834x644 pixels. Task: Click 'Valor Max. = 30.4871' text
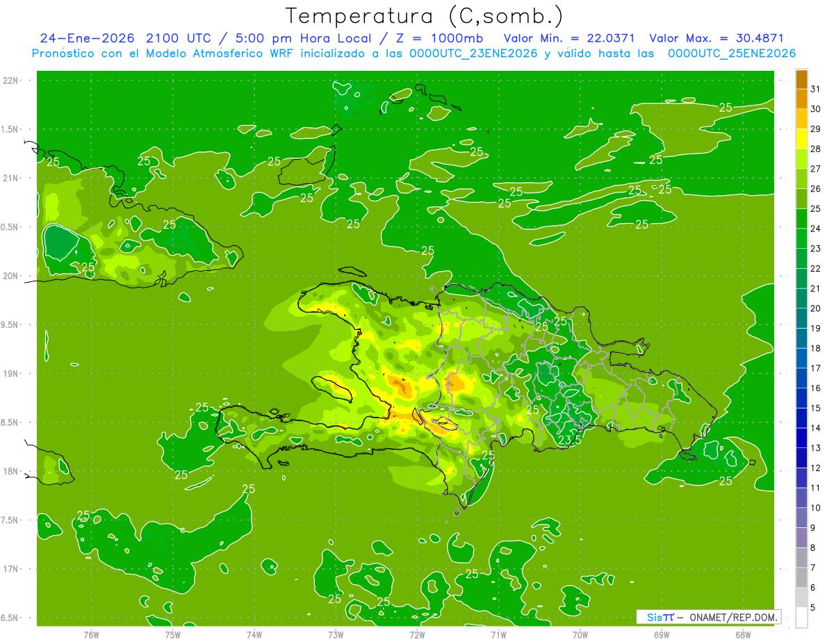click(x=717, y=38)
